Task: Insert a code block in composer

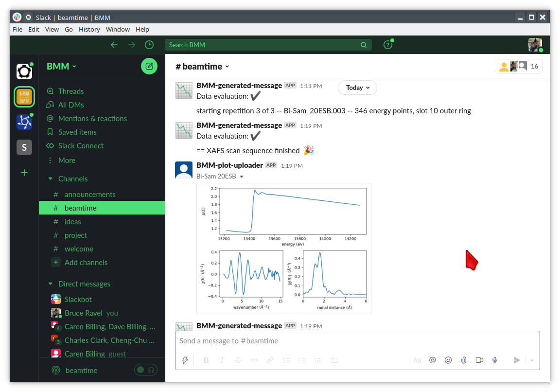Action: click(334, 360)
